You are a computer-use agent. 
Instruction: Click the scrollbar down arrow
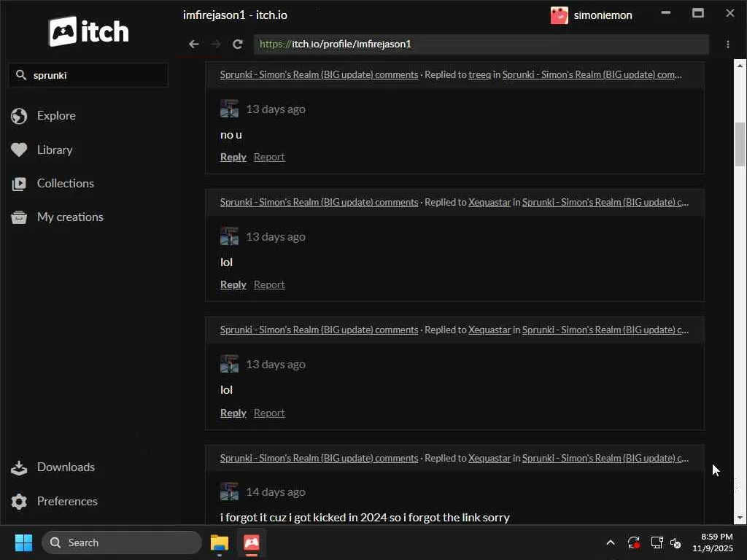coord(740,517)
